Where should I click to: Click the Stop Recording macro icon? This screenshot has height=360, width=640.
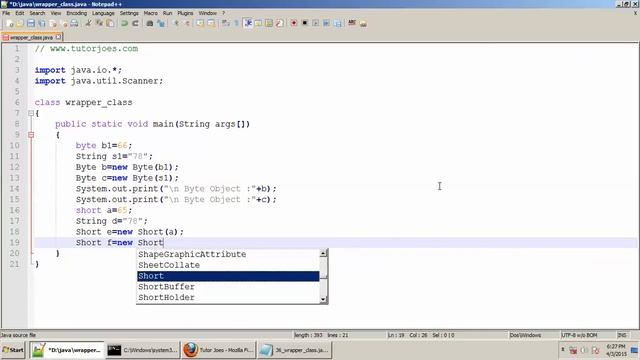[304, 23]
